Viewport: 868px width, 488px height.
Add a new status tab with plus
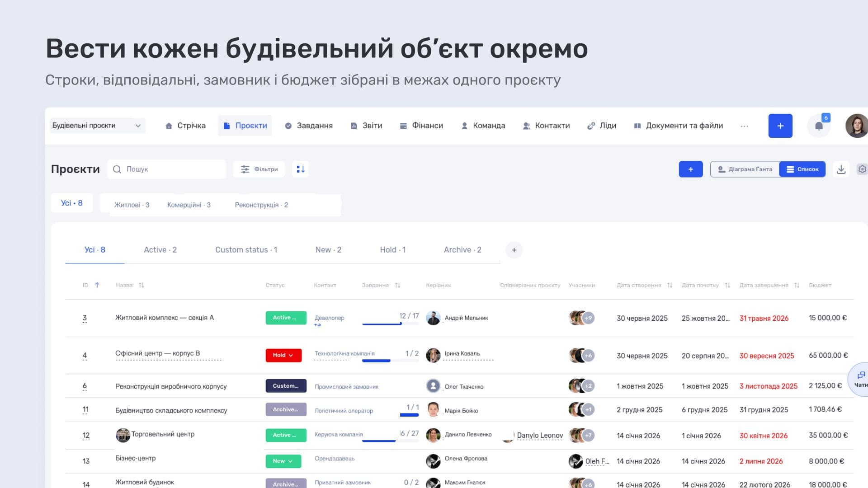pos(514,250)
